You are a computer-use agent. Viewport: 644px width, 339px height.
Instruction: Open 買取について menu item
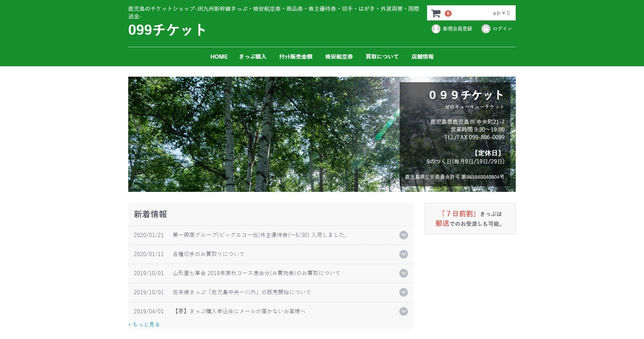tap(382, 57)
